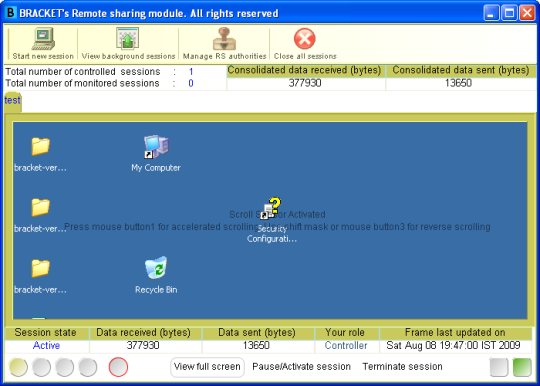Click the controlled sessions count 1
The width and height of the screenshot is (540, 386).
click(x=191, y=72)
